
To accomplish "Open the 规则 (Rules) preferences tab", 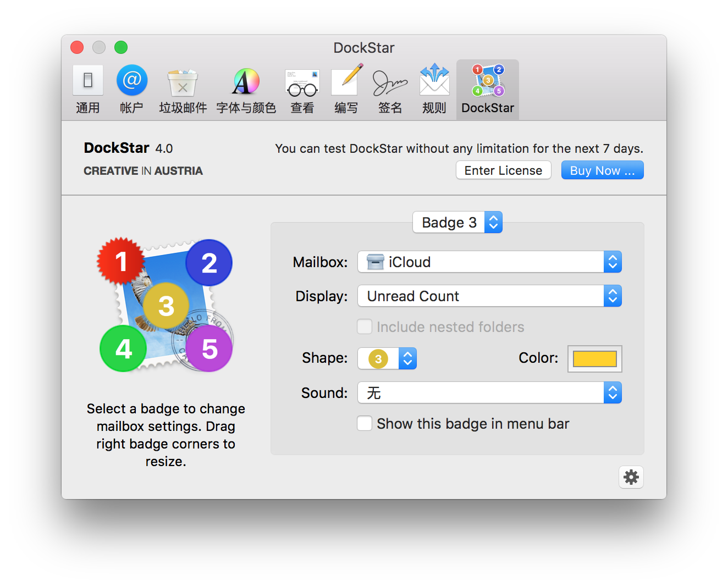I will [434, 90].
